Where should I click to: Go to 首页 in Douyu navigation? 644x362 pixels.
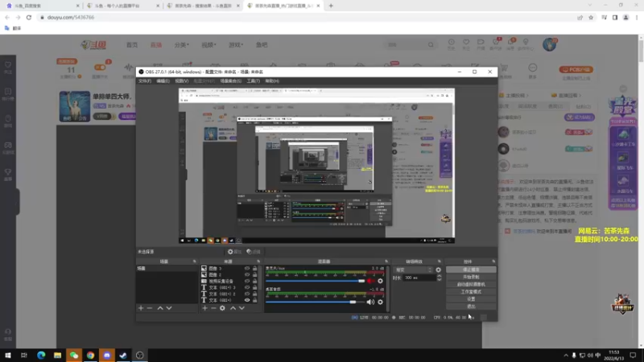[x=132, y=45]
